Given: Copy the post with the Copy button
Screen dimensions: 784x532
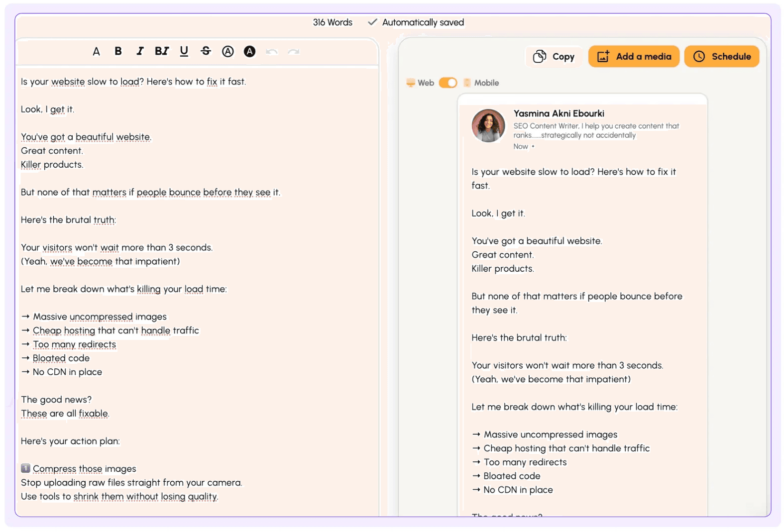Looking at the screenshot, I should (554, 57).
